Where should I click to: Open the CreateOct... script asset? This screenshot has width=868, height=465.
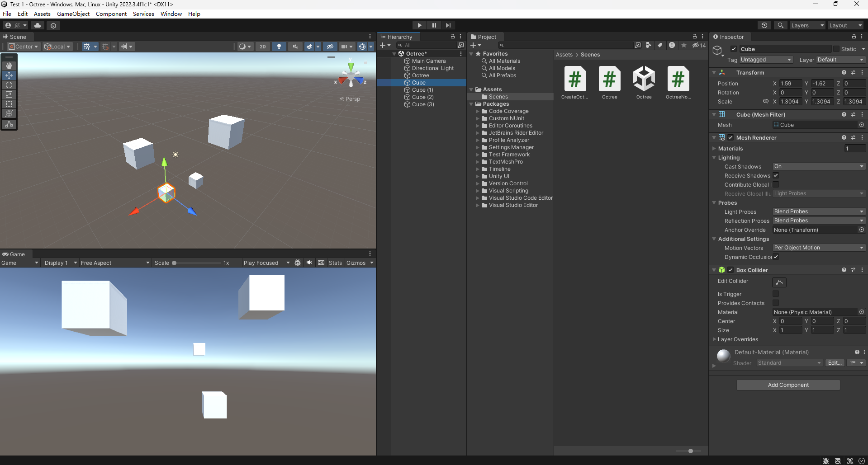[x=575, y=82]
